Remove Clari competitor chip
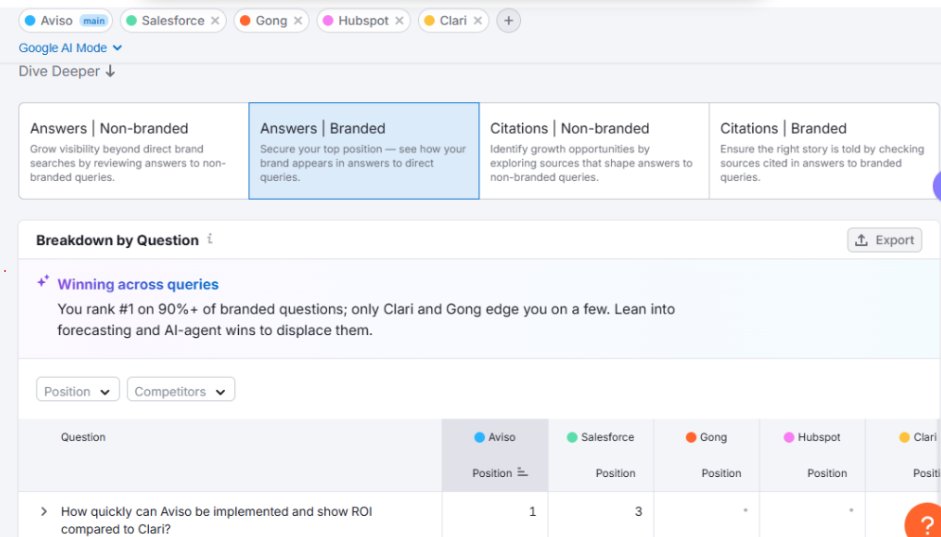 (x=478, y=21)
